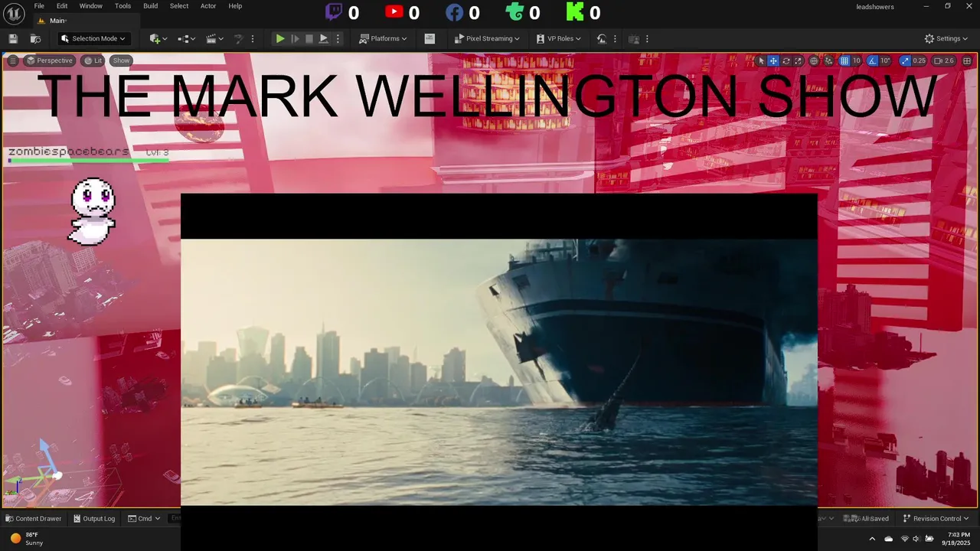Change grid snap value 10
This screenshot has height=551, width=980.
pyautogui.click(x=857, y=60)
